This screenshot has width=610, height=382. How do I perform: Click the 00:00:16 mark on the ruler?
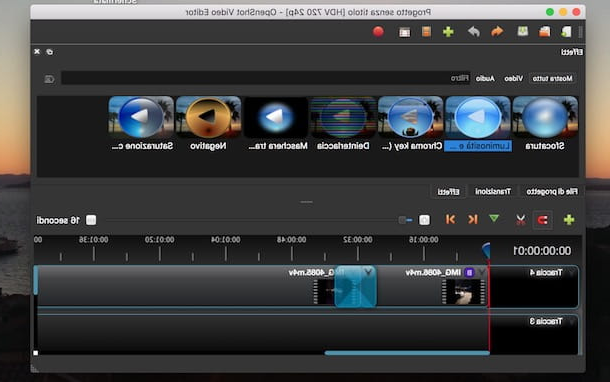[424, 240]
